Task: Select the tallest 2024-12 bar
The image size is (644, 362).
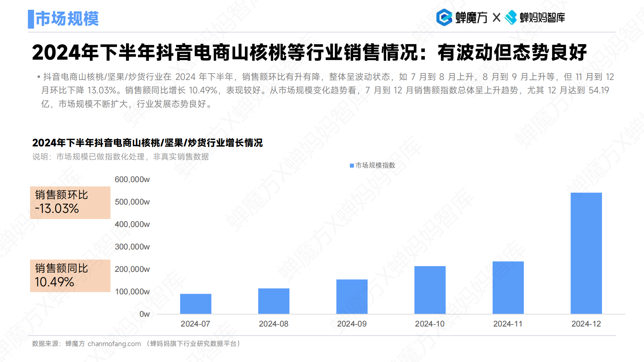Action: [586, 253]
